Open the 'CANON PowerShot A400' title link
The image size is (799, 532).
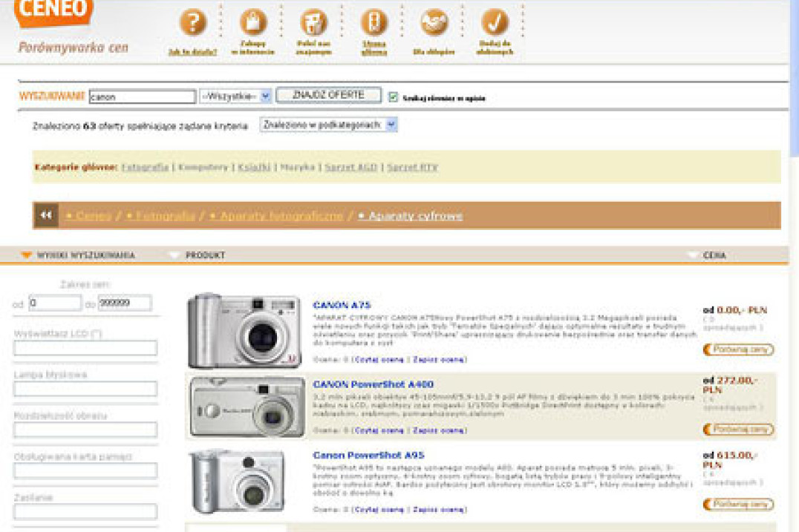coord(373,384)
